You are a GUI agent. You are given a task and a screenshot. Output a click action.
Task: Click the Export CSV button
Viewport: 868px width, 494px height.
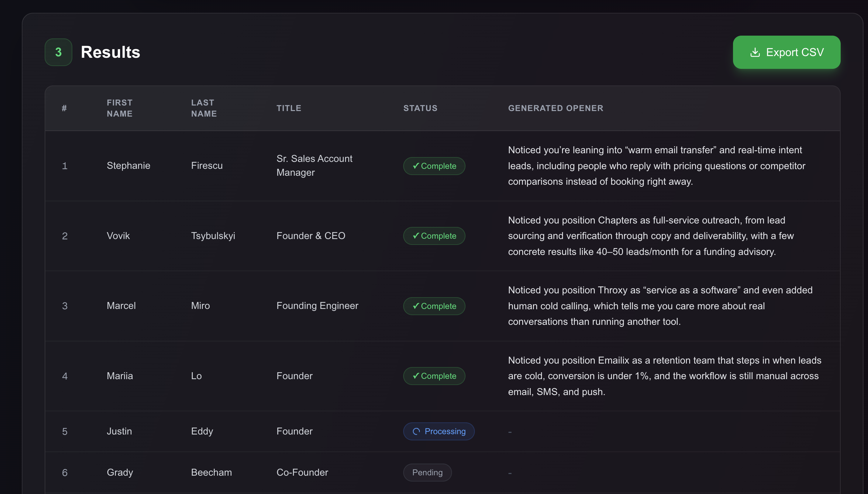pyautogui.click(x=786, y=52)
